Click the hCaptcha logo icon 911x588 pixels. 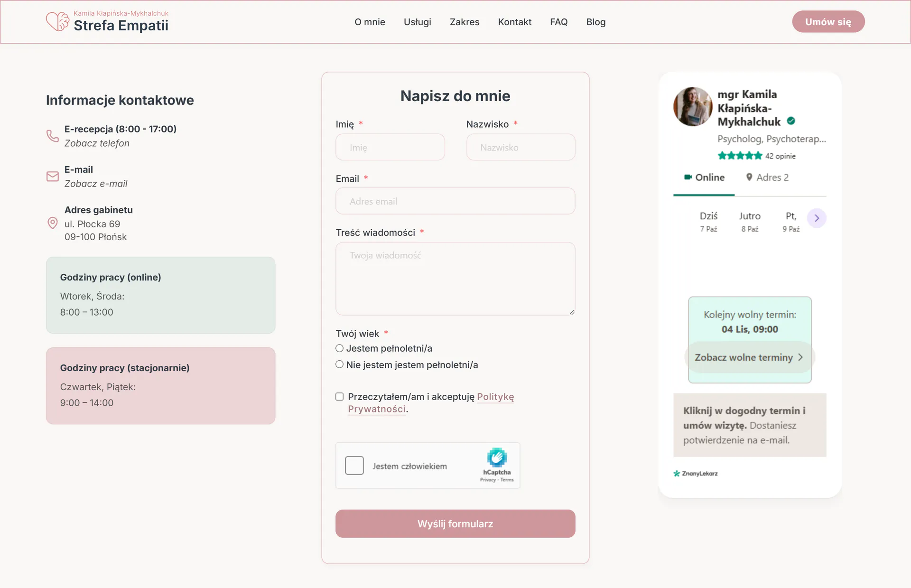coord(497,457)
